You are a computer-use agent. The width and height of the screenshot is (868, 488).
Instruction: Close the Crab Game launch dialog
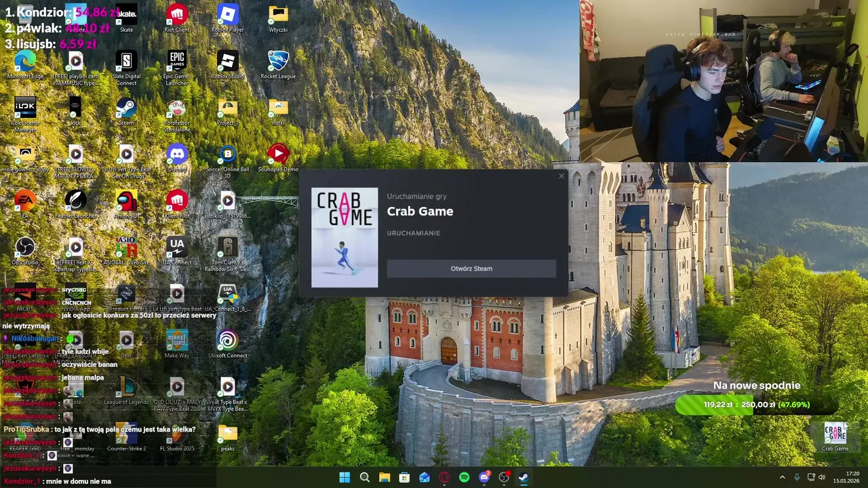tap(561, 176)
